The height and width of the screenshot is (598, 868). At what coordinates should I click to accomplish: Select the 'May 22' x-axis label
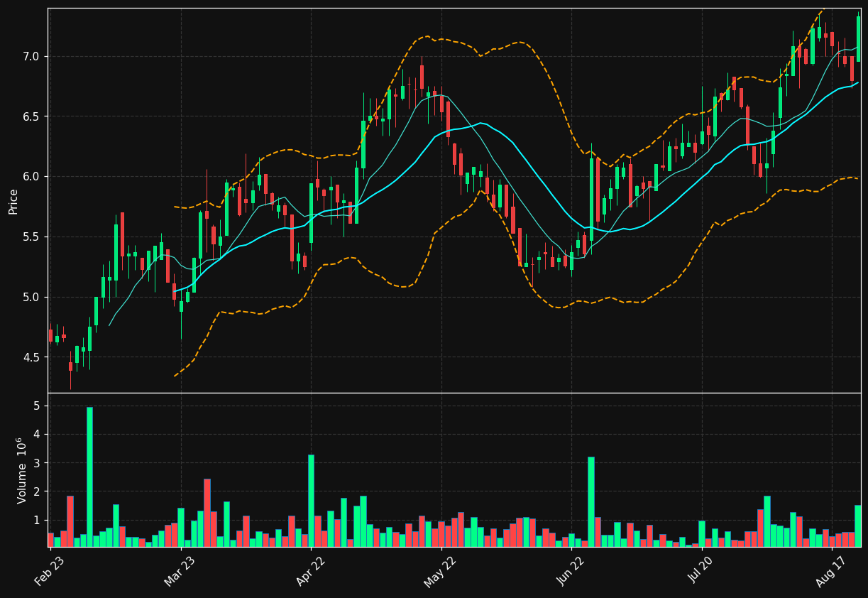tap(440, 571)
